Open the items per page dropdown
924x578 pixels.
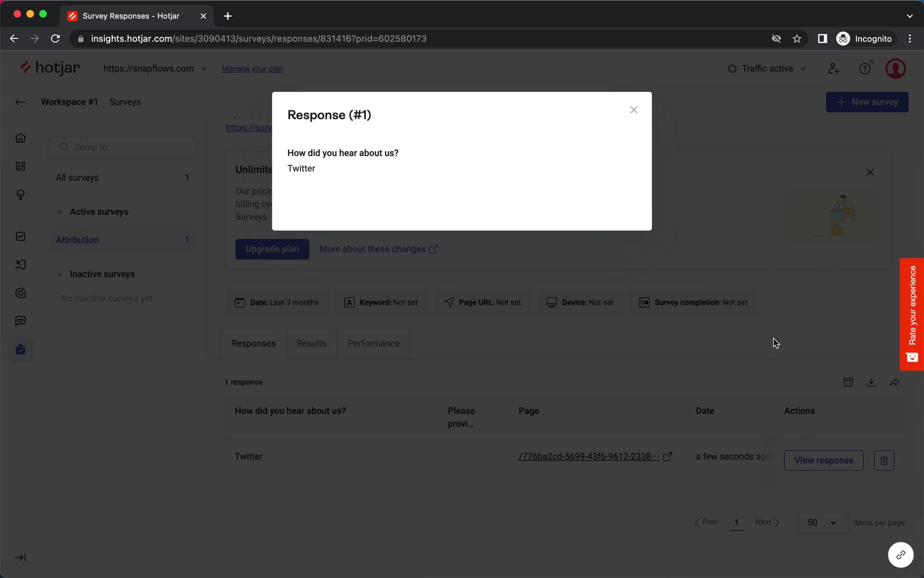tap(821, 522)
